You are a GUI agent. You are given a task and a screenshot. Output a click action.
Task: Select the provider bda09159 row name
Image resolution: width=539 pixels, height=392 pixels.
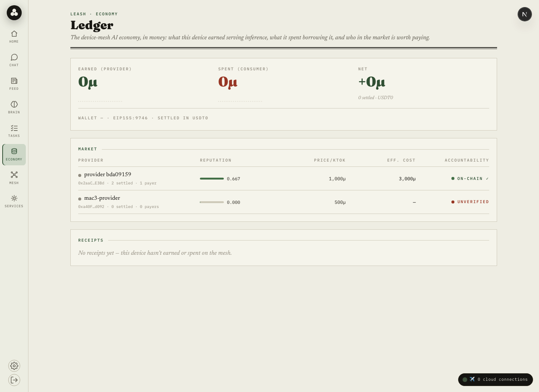click(108, 174)
